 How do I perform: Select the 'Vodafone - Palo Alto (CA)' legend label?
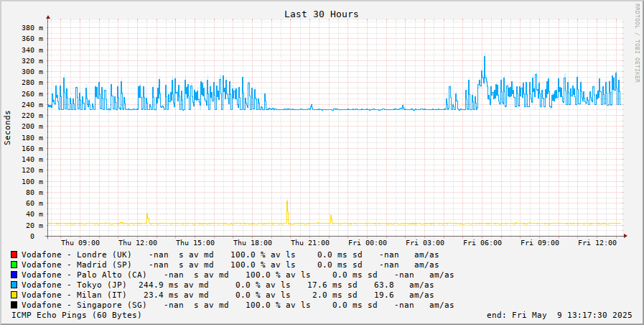(x=84, y=275)
